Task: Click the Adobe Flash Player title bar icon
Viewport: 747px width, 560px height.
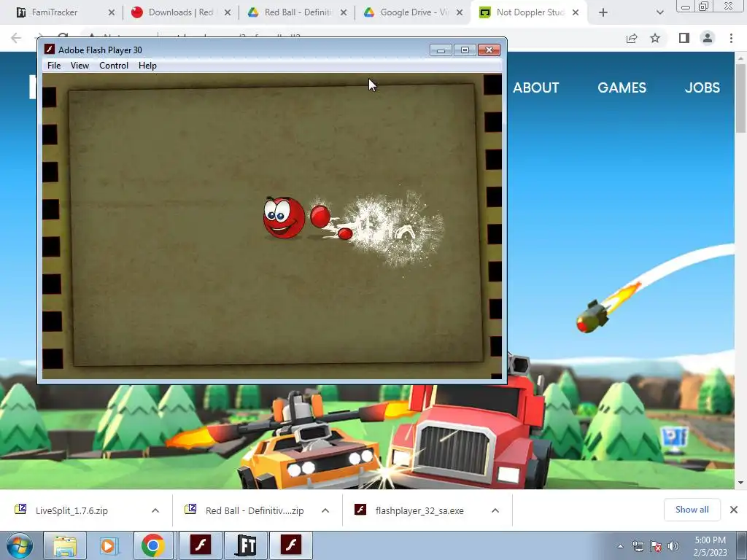Action: [50, 50]
